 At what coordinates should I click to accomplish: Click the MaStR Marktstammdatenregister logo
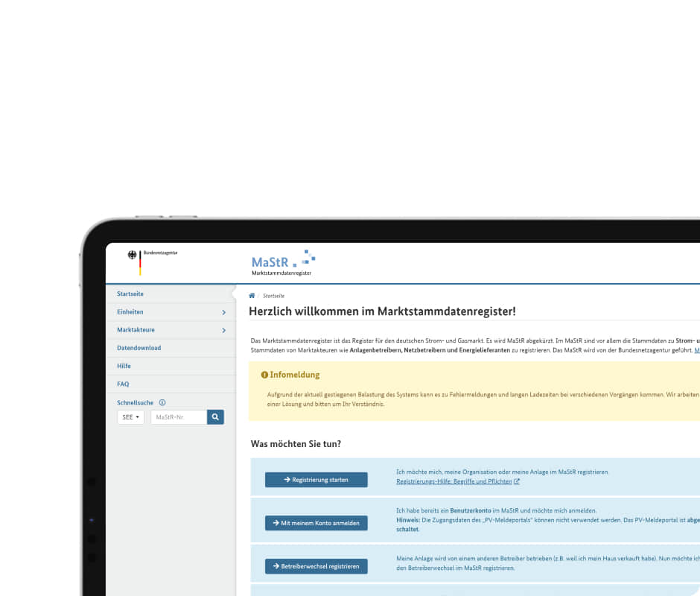coord(283,263)
